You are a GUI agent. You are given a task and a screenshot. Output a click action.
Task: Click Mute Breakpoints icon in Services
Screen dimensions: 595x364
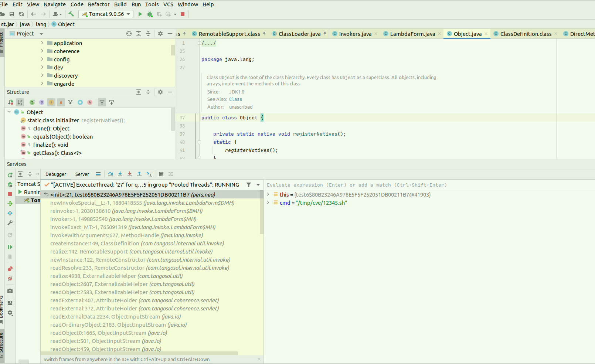click(10, 279)
